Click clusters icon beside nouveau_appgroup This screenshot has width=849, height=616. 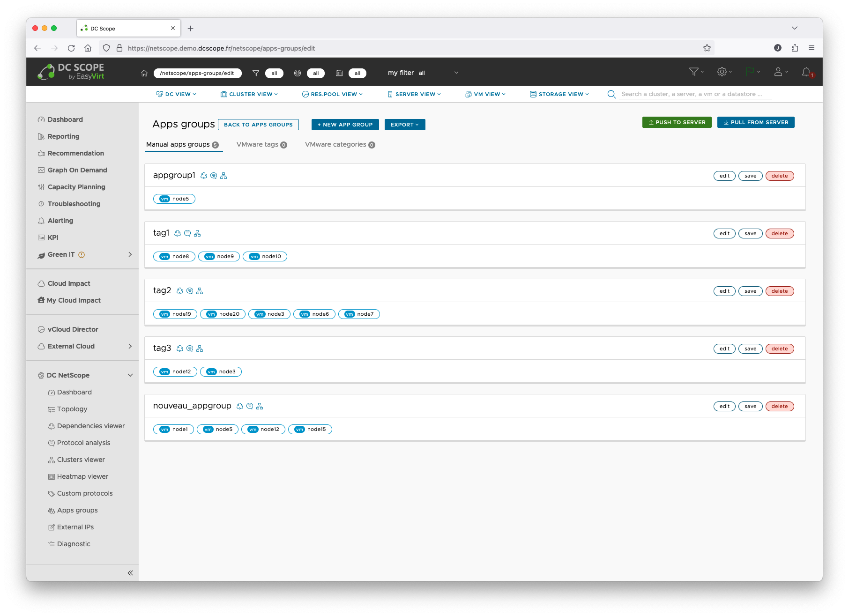click(x=260, y=406)
